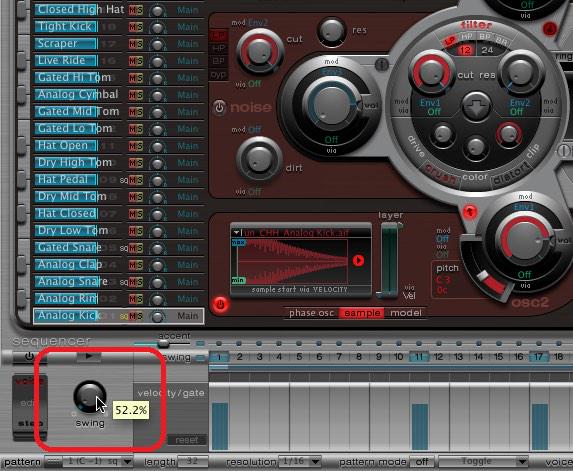Click the sample playback direction arrow button
The image size is (573, 471).
(x=358, y=261)
